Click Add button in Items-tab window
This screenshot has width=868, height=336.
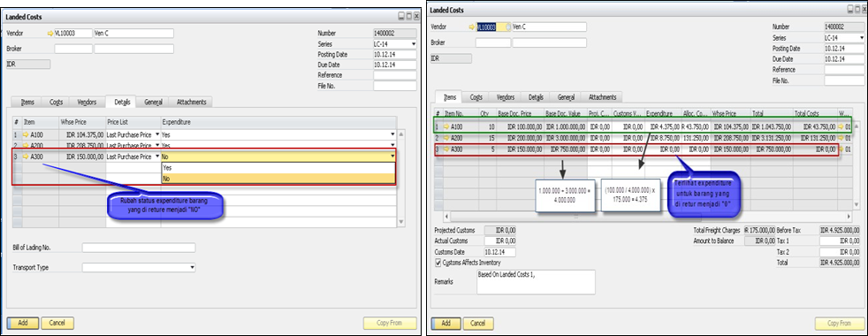446,324
